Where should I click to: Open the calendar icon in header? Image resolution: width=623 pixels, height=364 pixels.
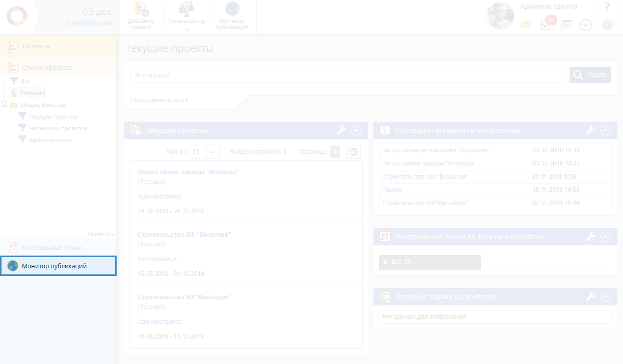[566, 25]
